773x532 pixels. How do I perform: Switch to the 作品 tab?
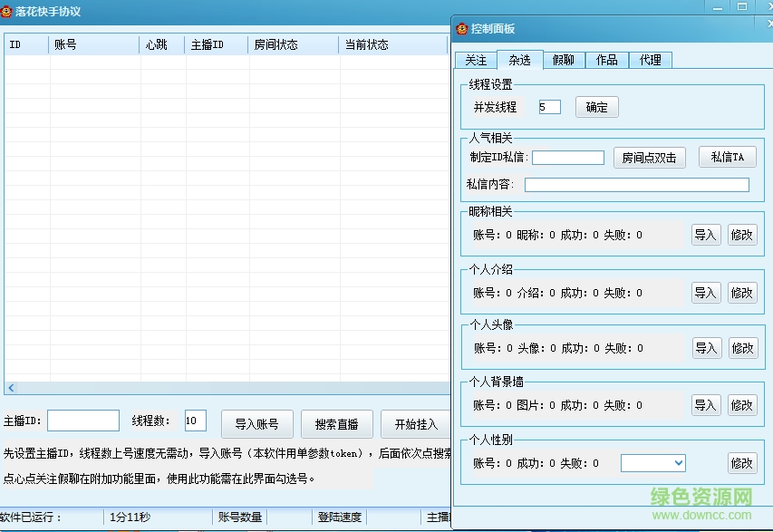coord(609,60)
